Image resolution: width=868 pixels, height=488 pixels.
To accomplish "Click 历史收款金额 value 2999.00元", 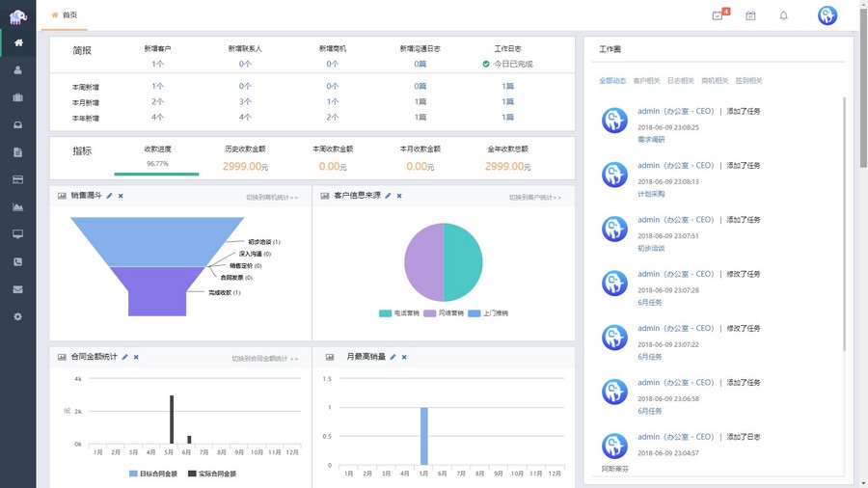I will tap(245, 167).
